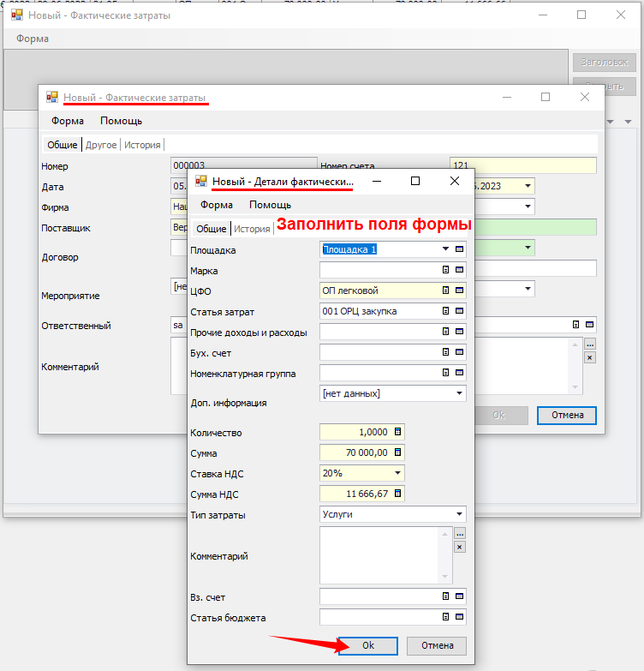
Task: Open calculator icon in Сумма field
Action: [397, 452]
